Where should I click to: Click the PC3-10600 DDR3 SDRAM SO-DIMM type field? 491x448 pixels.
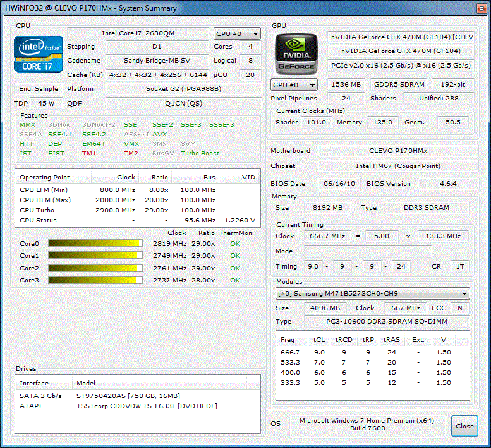pyautogui.click(x=387, y=322)
